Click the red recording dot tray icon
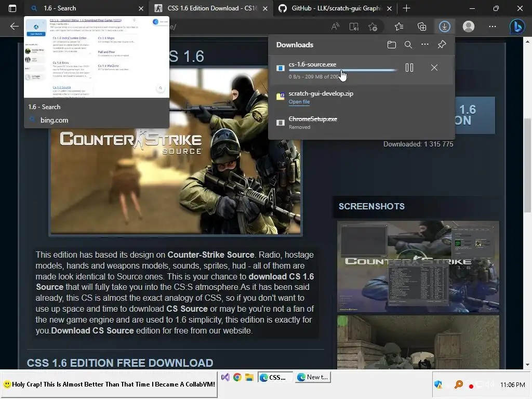532x399 pixels. point(471,386)
